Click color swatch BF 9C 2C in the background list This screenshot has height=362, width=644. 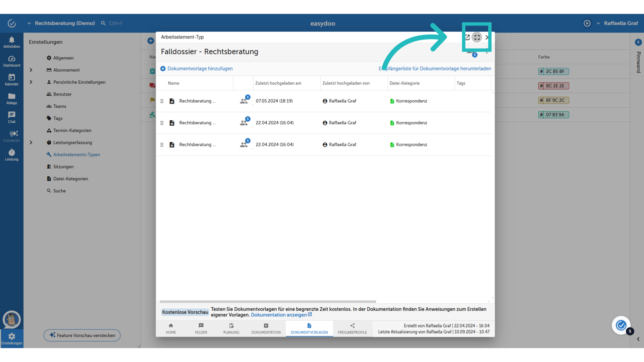(553, 100)
